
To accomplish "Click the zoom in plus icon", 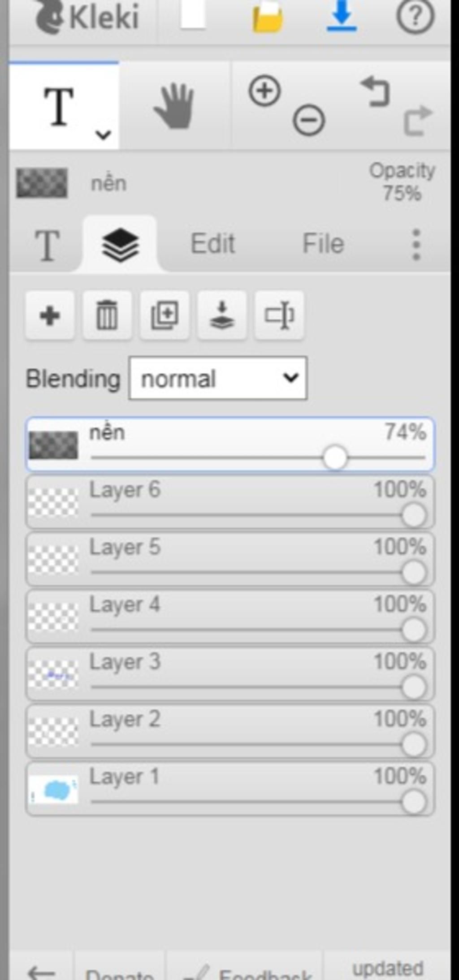I will click(x=264, y=91).
